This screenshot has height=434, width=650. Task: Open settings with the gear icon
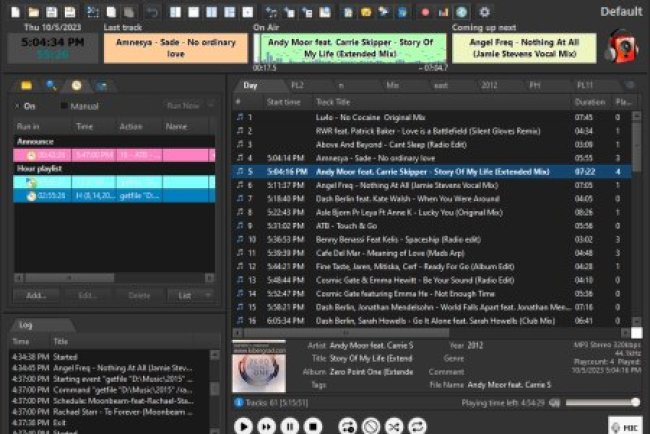[484, 12]
